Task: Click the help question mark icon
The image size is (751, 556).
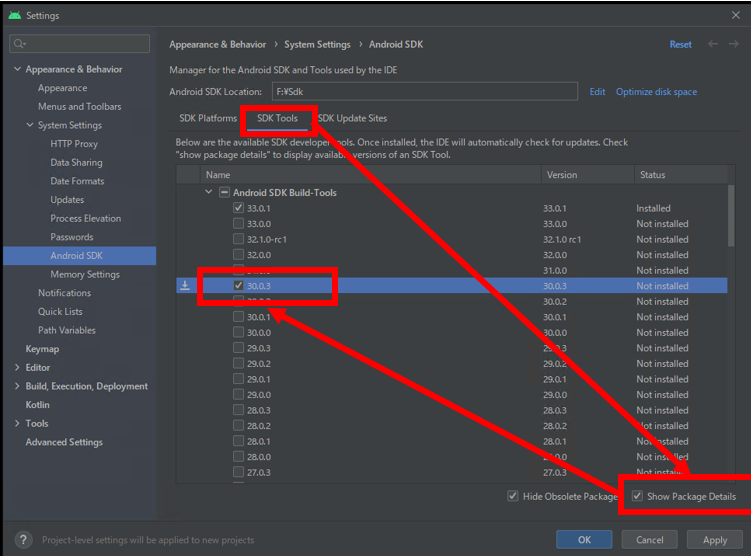Action: (x=24, y=540)
